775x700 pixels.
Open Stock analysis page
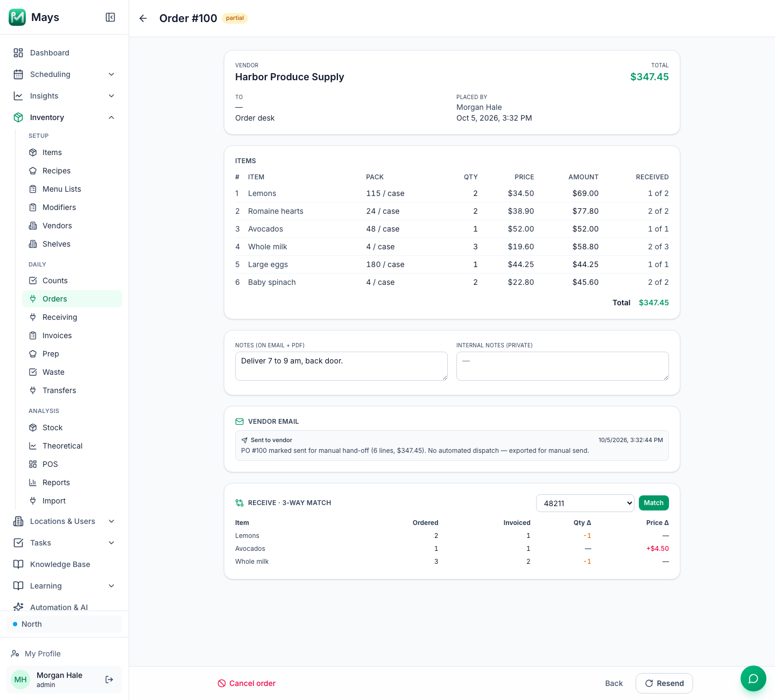pyautogui.click(x=72, y=428)
